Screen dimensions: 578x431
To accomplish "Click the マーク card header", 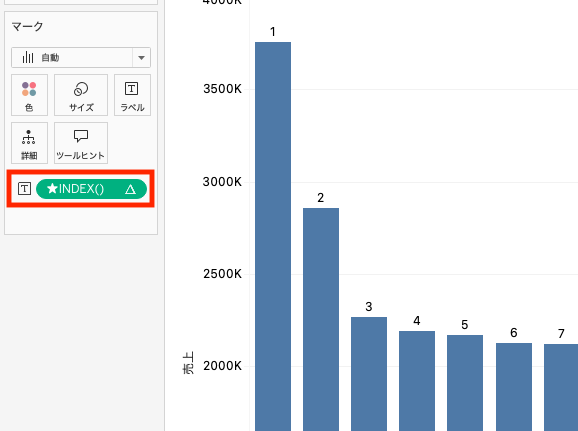I will 27,27.
